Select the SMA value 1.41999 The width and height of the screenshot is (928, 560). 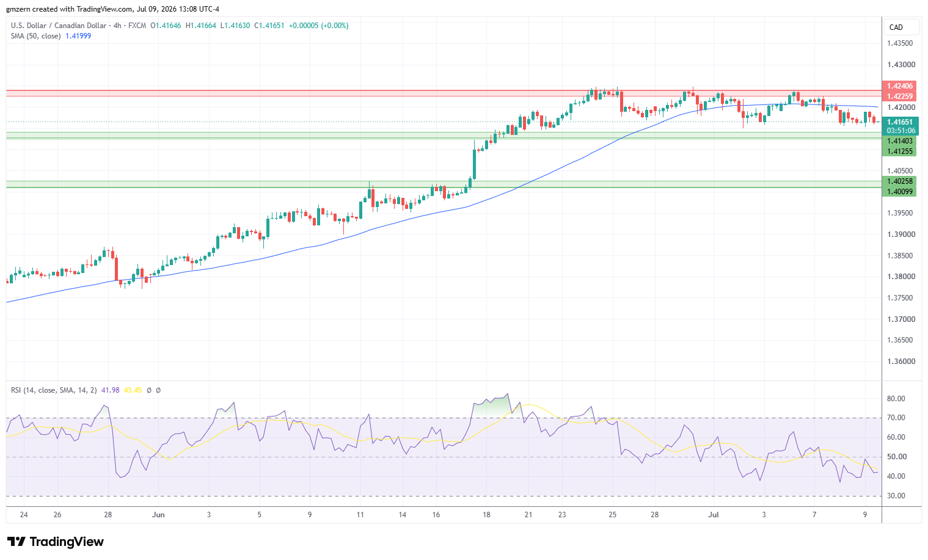click(x=78, y=36)
